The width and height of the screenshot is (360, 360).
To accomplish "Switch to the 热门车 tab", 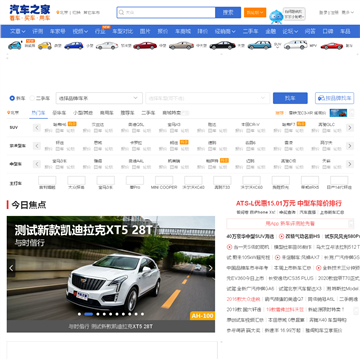I will (x=38, y=113).
